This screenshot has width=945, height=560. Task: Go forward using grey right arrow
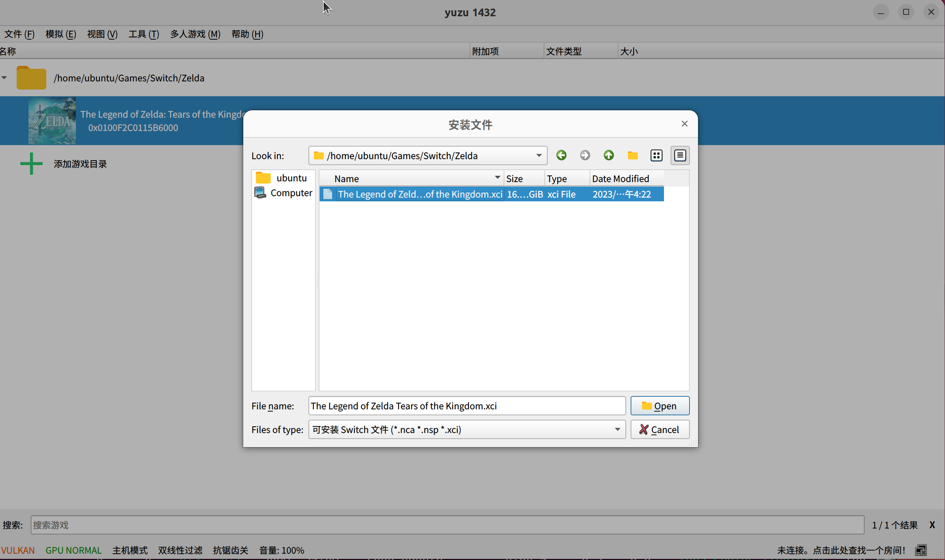pyautogui.click(x=585, y=155)
